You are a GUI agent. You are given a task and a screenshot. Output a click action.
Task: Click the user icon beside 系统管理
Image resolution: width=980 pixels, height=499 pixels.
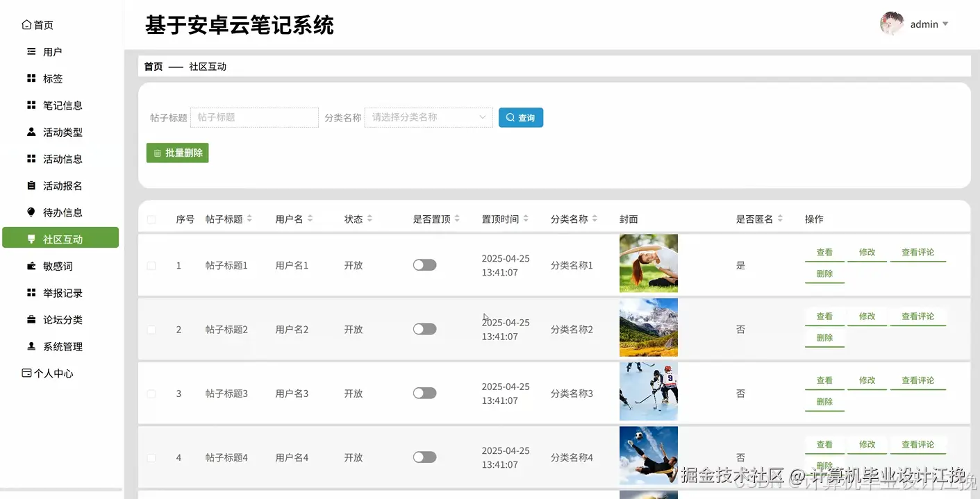31,346
